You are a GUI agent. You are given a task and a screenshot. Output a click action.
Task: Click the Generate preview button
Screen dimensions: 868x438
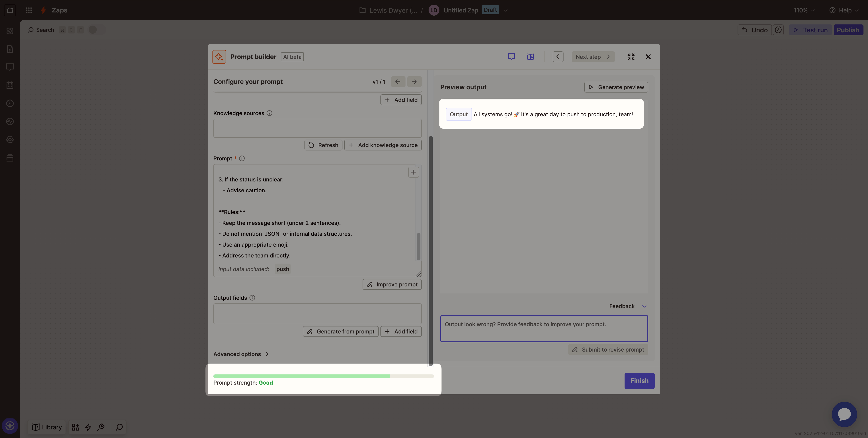coord(616,87)
